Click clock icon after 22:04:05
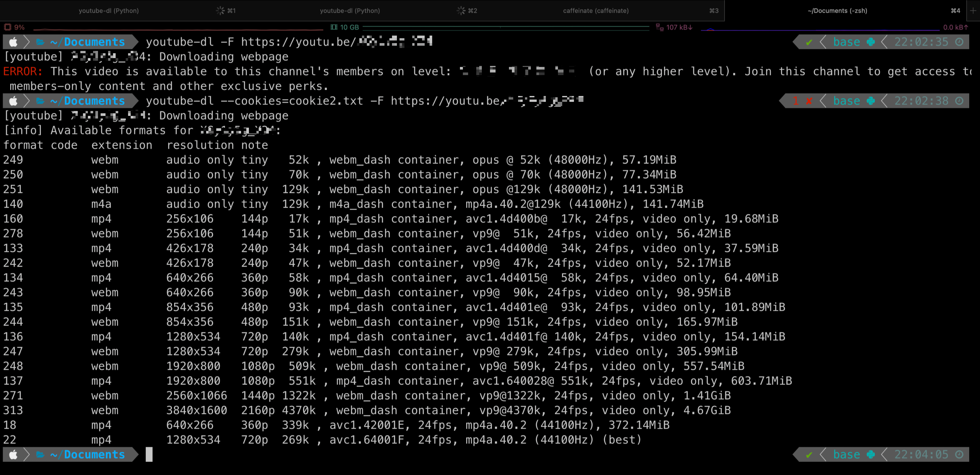The width and height of the screenshot is (980, 475). (x=959, y=454)
